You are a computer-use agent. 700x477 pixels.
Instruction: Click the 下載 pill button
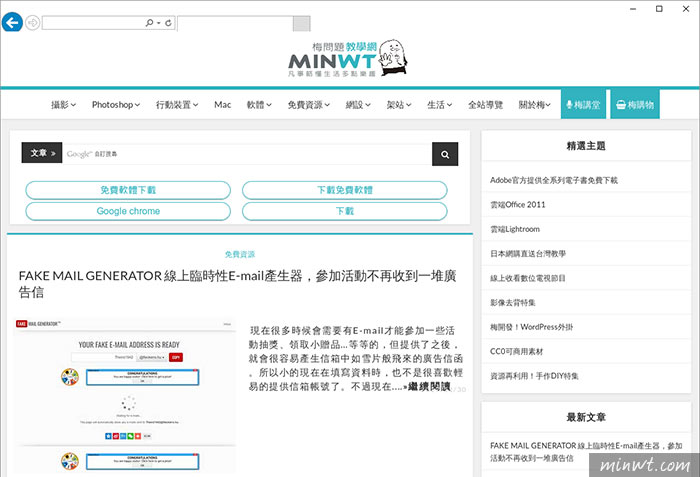pyautogui.click(x=345, y=211)
